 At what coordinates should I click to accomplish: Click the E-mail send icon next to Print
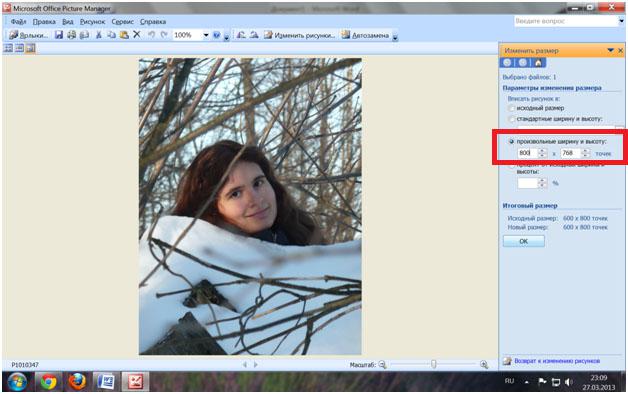coord(84,35)
